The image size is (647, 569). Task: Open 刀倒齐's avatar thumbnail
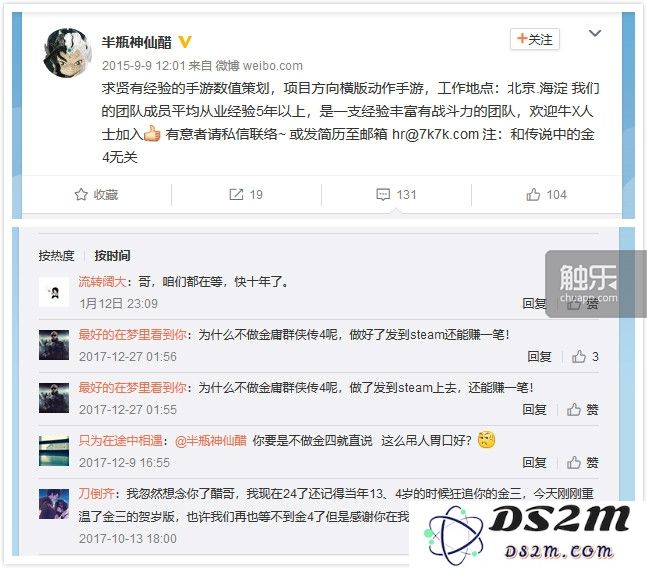54,503
